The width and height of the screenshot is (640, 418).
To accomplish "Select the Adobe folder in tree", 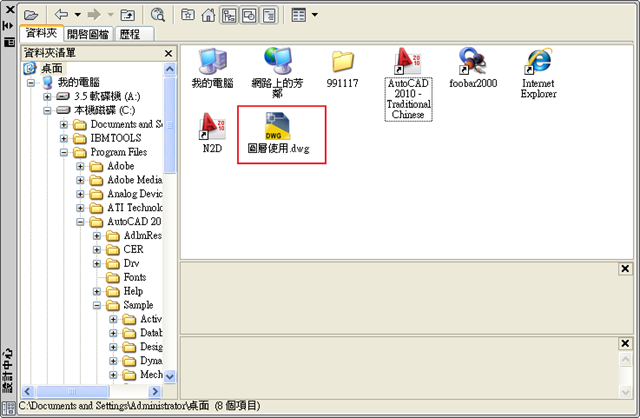I will click(x=120, y=166).
